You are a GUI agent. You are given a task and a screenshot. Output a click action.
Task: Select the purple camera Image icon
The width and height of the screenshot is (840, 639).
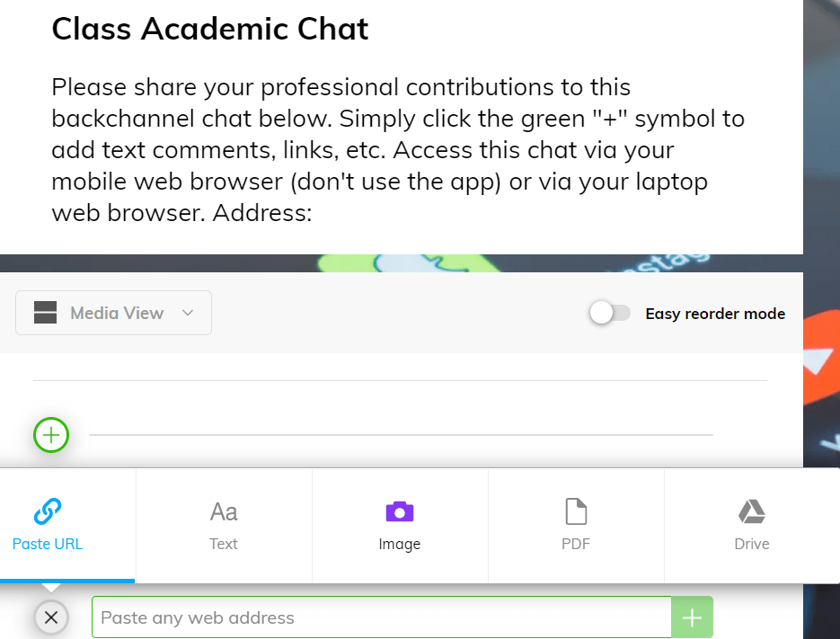(x=400, y=511)
